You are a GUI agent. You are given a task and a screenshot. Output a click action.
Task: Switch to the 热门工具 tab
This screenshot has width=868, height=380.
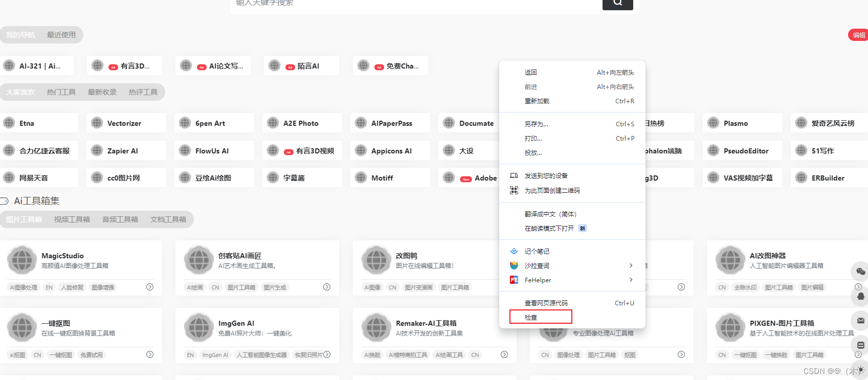pos(61,92)
